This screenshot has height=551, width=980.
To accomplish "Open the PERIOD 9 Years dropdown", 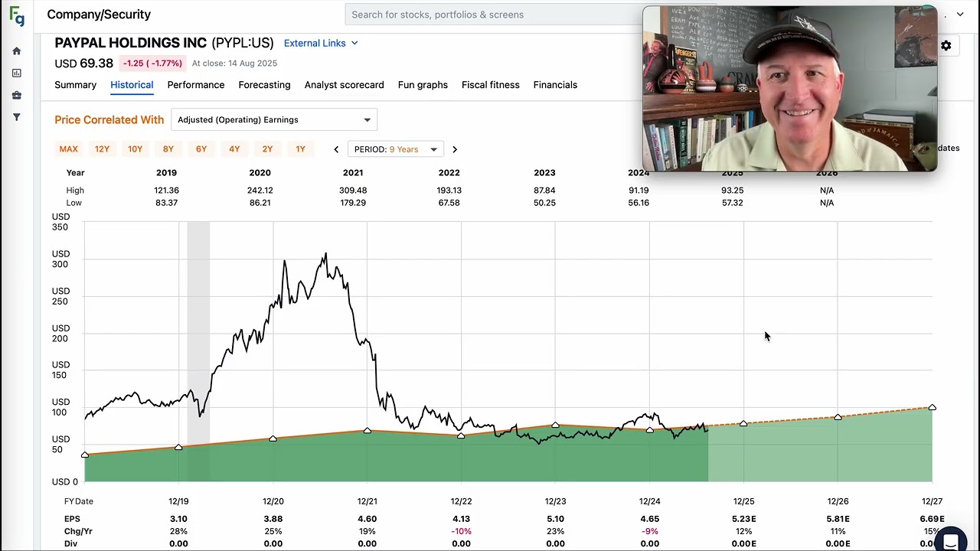I will [395, 149].
